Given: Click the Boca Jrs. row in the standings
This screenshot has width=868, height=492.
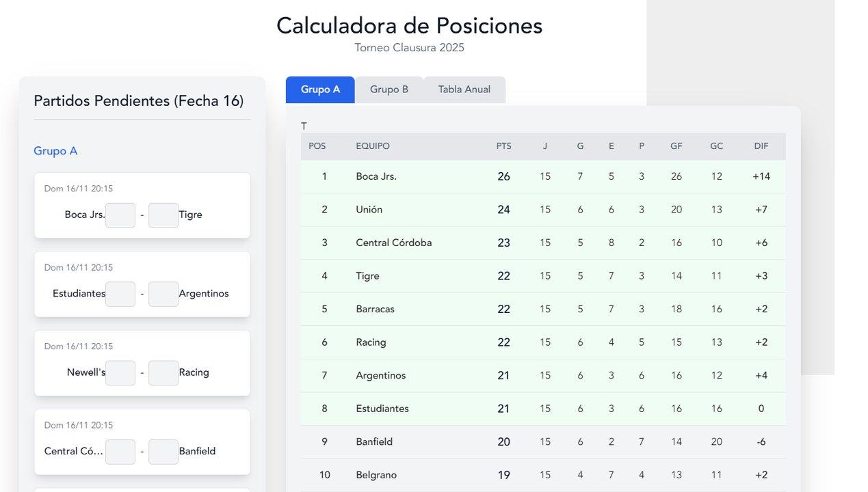Looking at the screenshot, I should 540,176.
